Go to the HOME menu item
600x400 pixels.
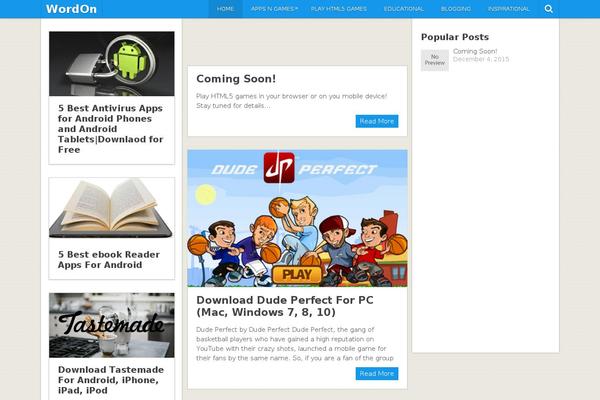225,9
